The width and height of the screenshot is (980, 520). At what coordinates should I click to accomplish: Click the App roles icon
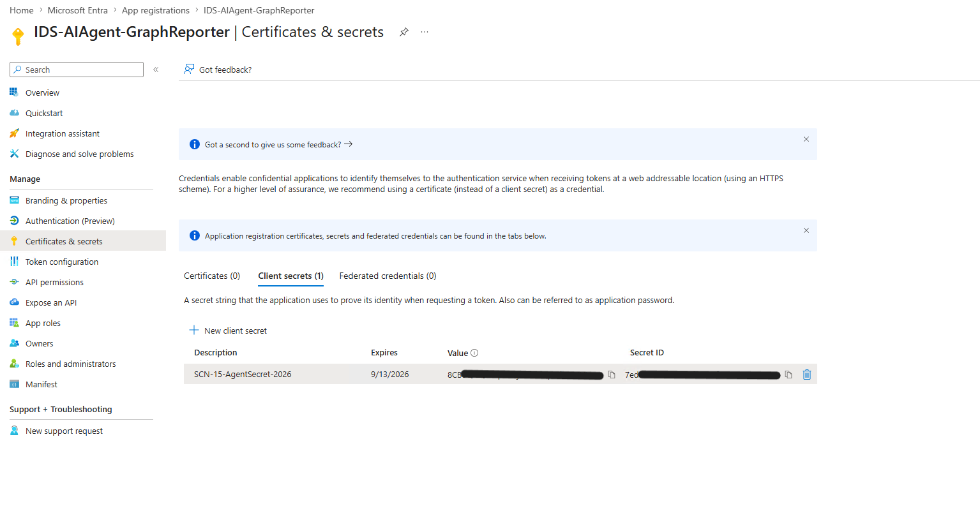(14, 323)
